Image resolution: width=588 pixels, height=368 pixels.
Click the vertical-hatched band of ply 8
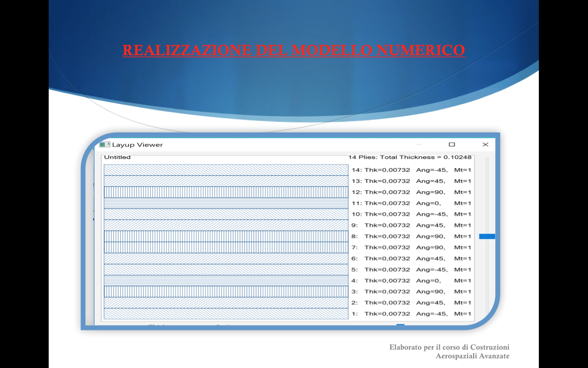pos(226,236)
